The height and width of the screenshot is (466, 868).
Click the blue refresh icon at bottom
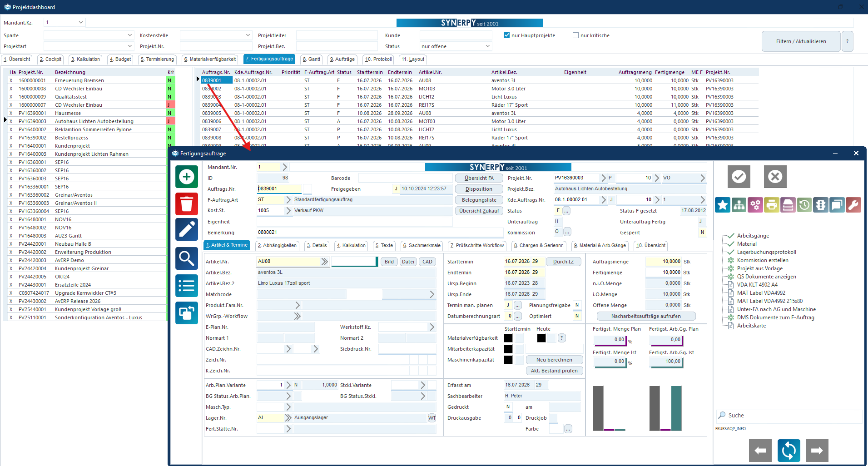[x=789, y=451]
